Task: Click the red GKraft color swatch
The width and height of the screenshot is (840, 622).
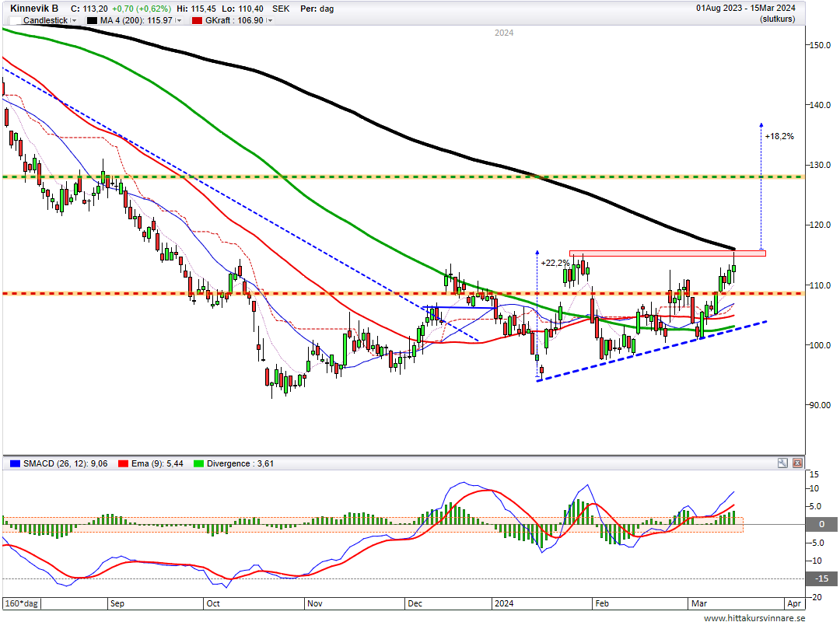Action: pyautogui.click(x=197, y=20)
